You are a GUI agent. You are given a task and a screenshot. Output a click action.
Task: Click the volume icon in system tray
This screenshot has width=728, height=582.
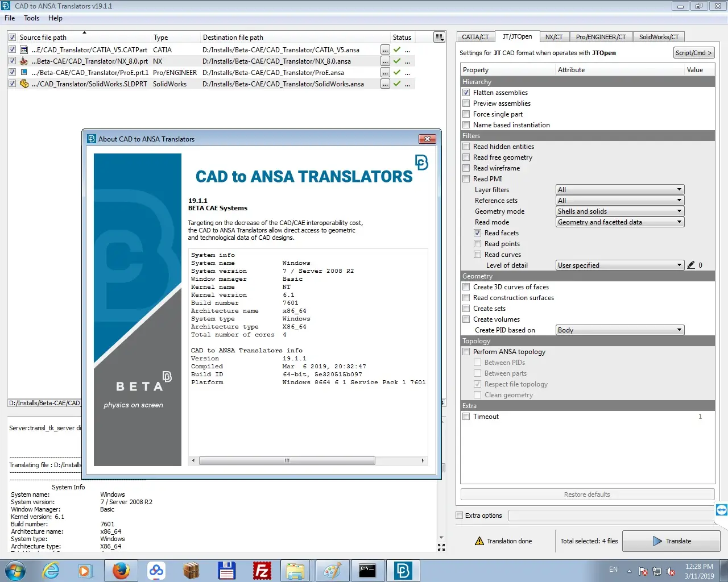(671, 571)
